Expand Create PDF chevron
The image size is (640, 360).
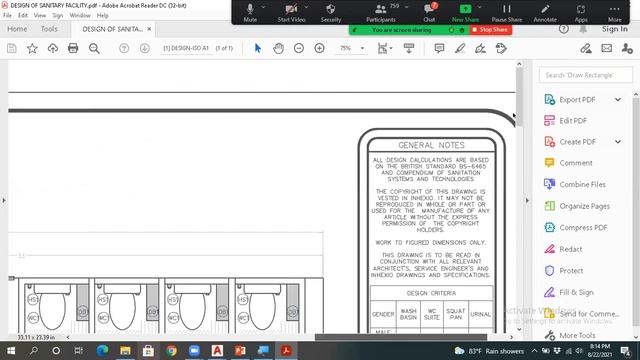click(x=618, y=142)
